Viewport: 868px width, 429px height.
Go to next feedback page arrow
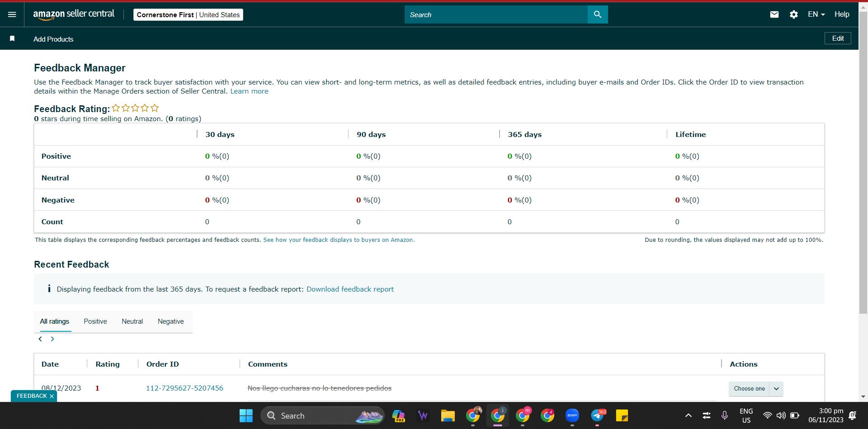(x=52, y=339)
